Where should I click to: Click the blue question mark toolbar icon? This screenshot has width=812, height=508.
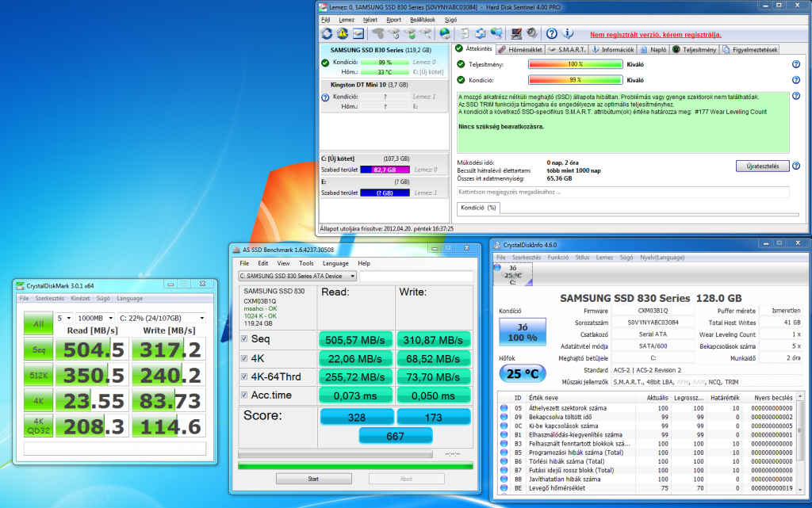point(552,33)
